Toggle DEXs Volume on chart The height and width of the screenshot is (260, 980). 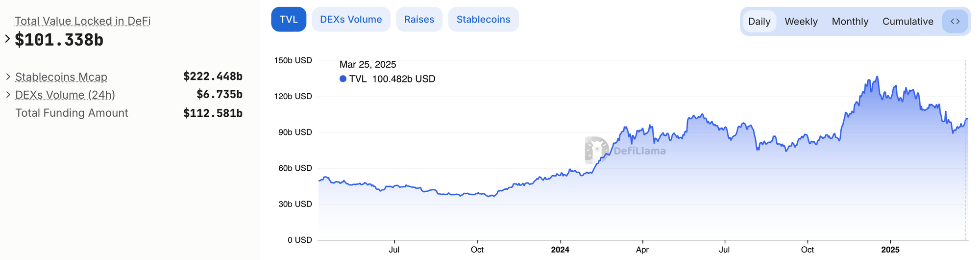[x=351, y=20]
